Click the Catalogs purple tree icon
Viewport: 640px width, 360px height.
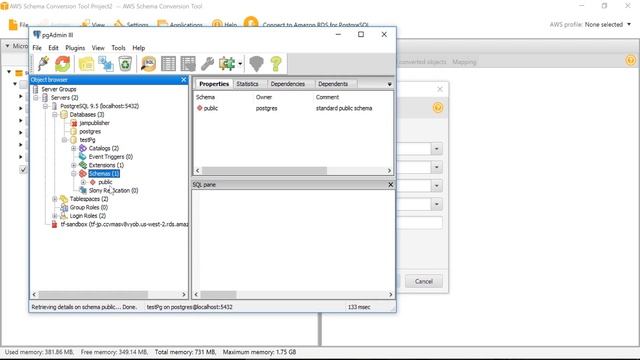coord(83,148)
